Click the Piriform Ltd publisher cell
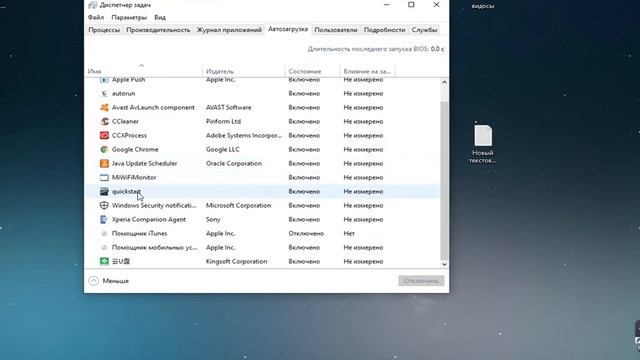640x360 pixels. [x=223, y=121]
